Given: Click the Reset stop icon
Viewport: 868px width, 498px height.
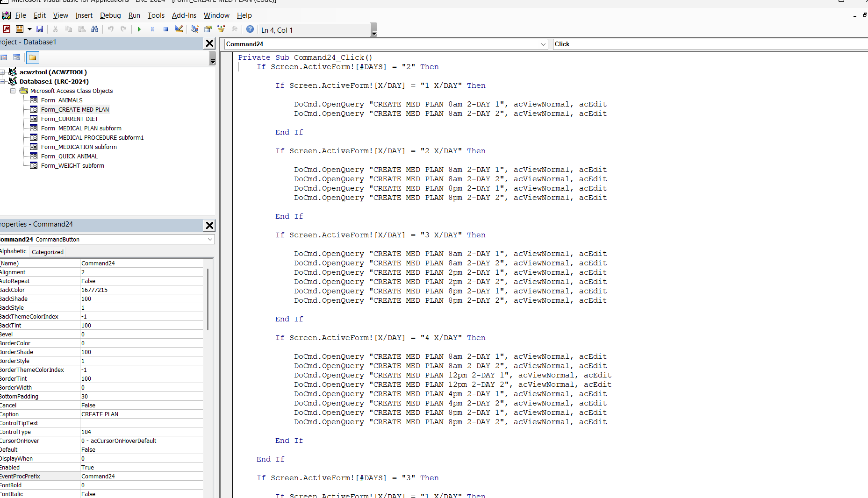Looking at the screenshot, I should [165, 29].
